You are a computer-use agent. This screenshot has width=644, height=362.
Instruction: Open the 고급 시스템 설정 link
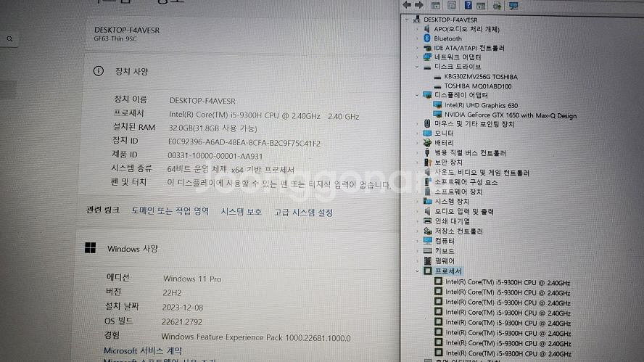(304, 213)
